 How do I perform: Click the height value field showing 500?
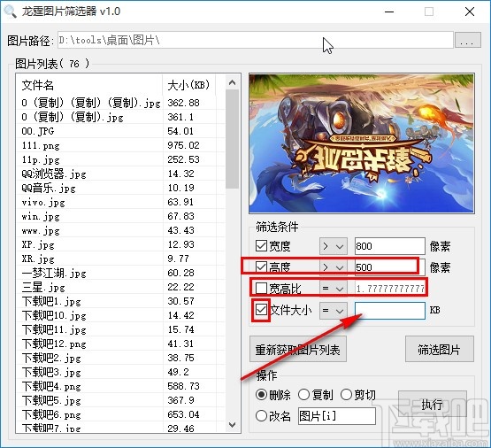click(390, 267)
